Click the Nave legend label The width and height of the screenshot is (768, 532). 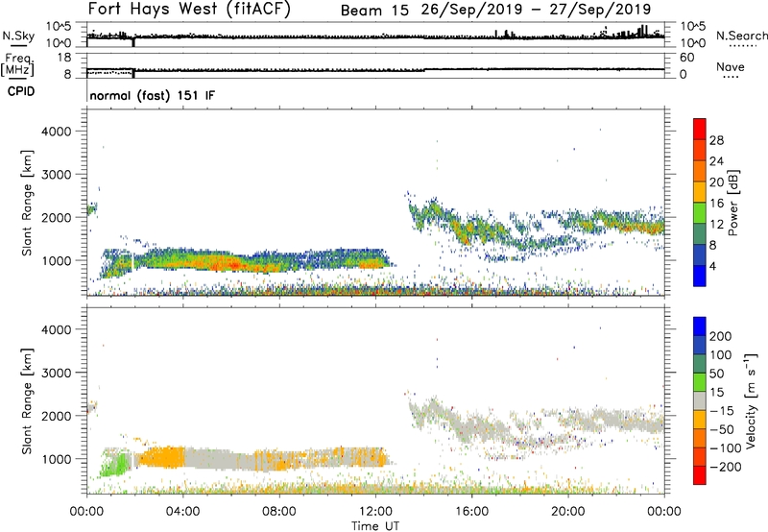pyautogui.click(x=730, y=66)
